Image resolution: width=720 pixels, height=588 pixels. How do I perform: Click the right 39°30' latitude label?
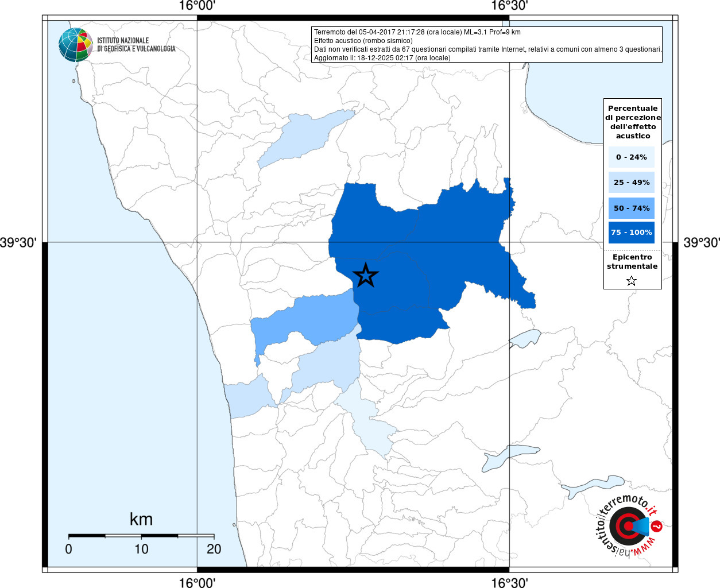[x=702, y=242]
